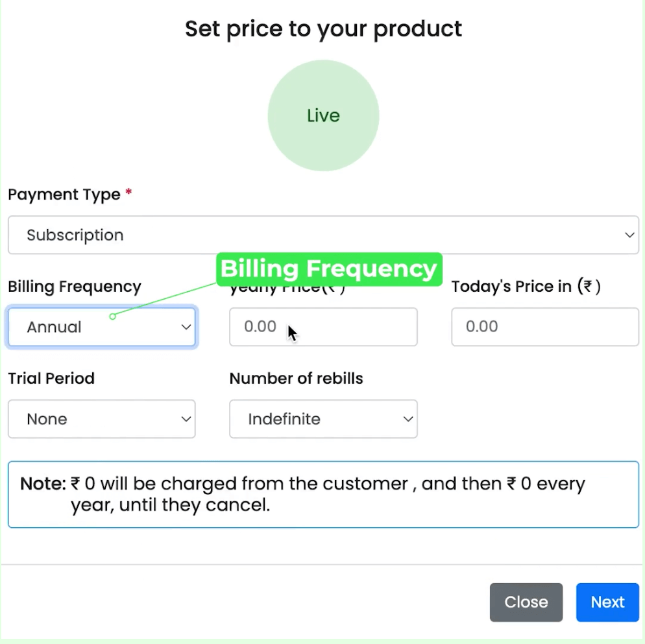
Task: Select the Subscription value in Payment Type
Action: [x=75, y=235]
